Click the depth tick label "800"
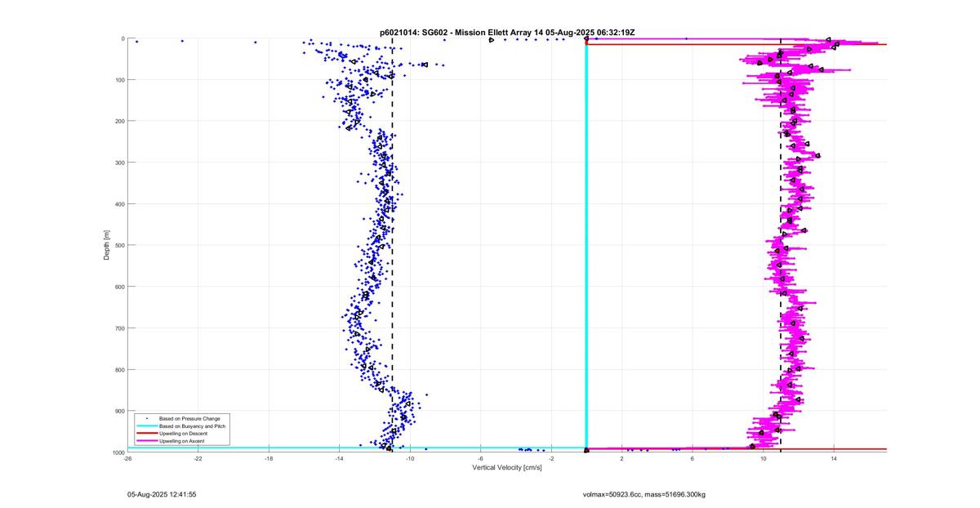 tap(119, 369)
